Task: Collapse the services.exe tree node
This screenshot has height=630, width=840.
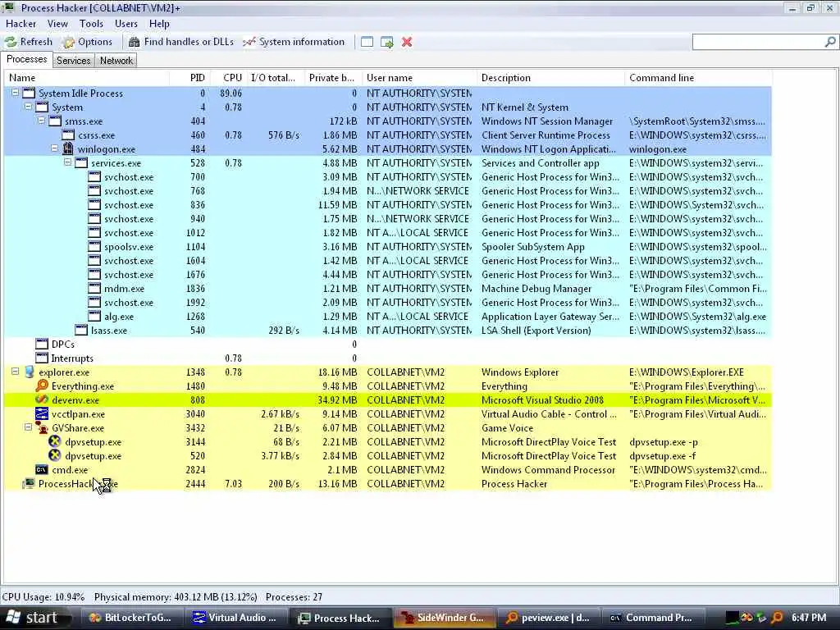Action: pos(67,162)
